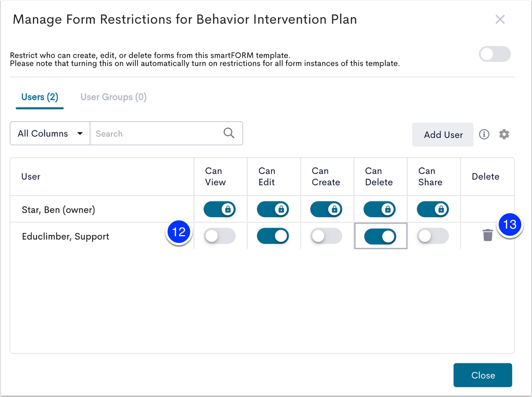Delete Educlimber, Support with trash icon
This screenshot has height=397, width=532.
click(x=488, y=235)
